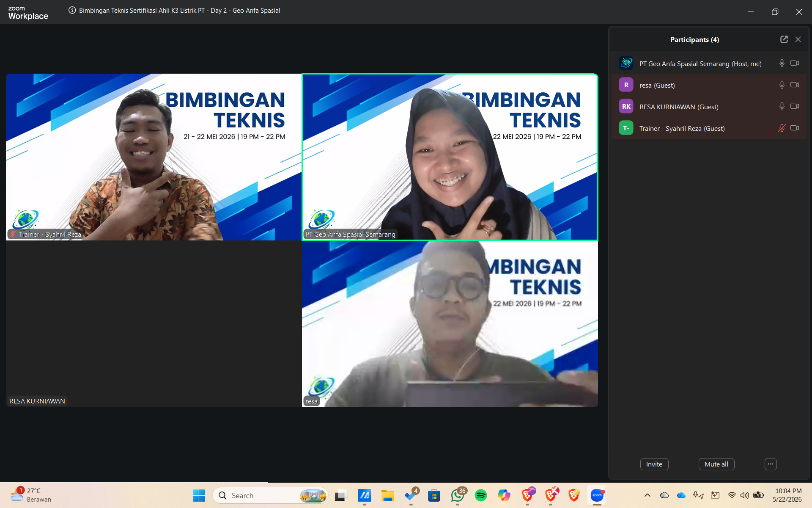This screenshot has height=508, width=812.
Task: Open the To Do app with badge 4
Action: (411, 495)
